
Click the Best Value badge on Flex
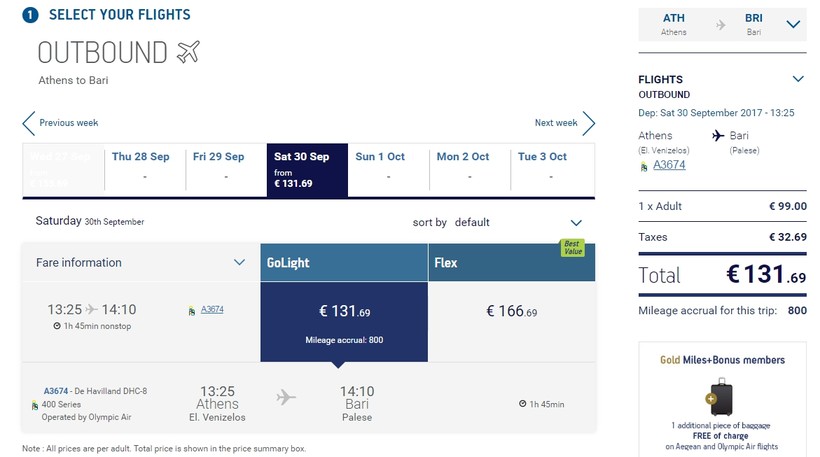click(x=571, y=247)
